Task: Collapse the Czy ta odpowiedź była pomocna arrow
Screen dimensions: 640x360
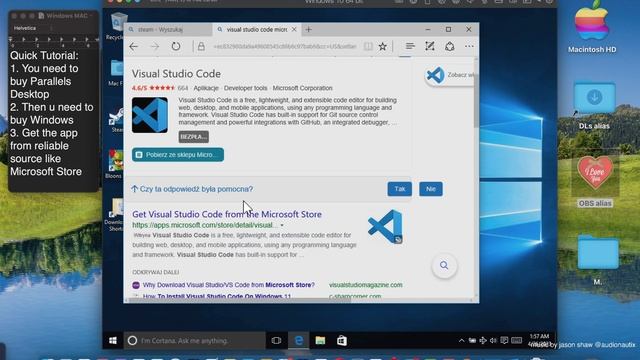Action: point(134,189)
